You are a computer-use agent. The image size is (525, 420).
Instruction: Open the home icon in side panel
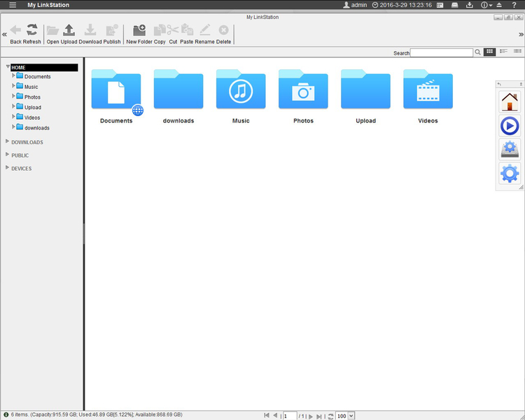(x=509, y=102)
